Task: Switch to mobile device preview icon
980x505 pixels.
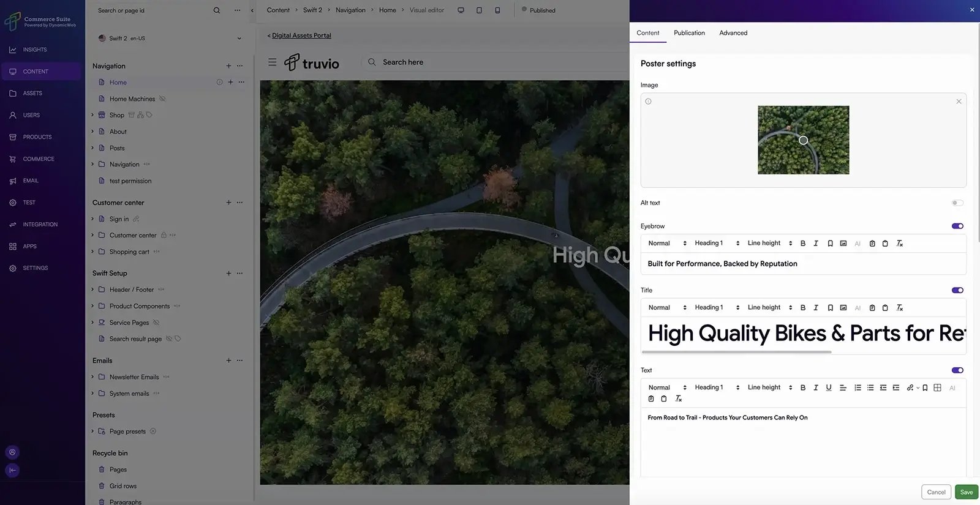Action: coord(497,10)
